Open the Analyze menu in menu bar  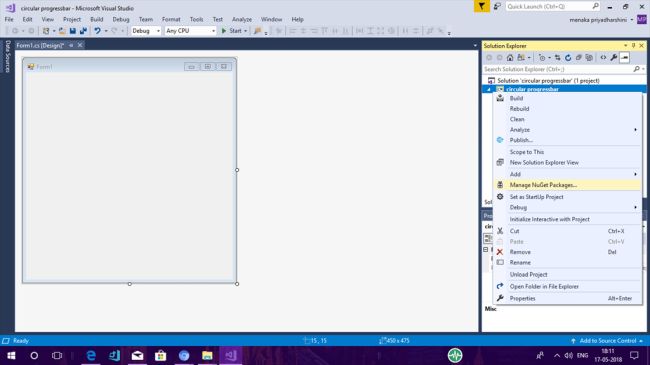pyautogui.click(x=242, y=19)
